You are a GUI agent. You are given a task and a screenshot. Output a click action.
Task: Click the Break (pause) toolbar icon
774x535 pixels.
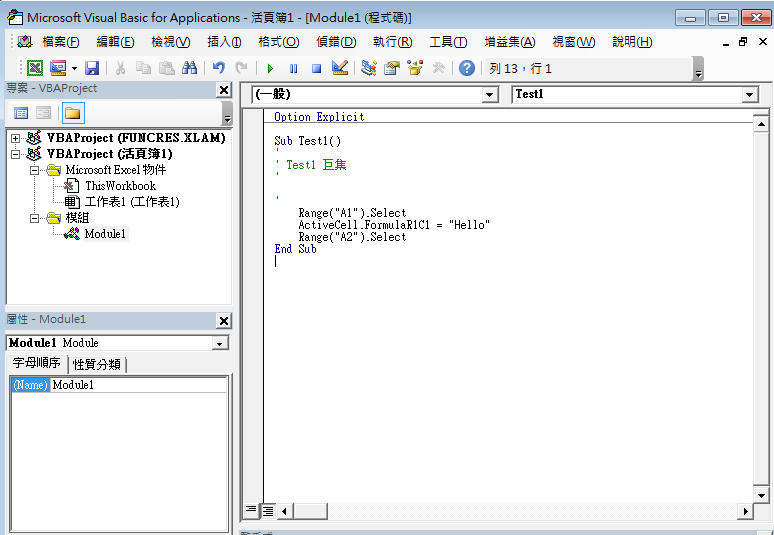[x=293, y=68]
